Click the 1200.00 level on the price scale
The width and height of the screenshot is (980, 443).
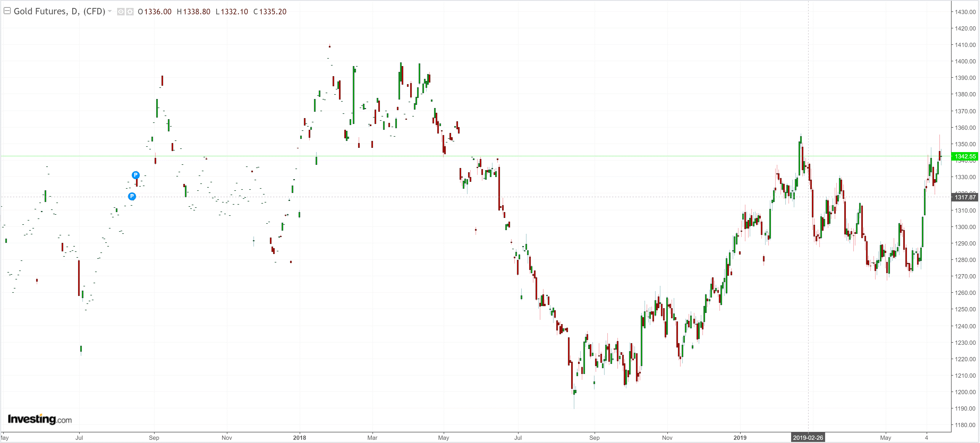click(x=965, y=392)
